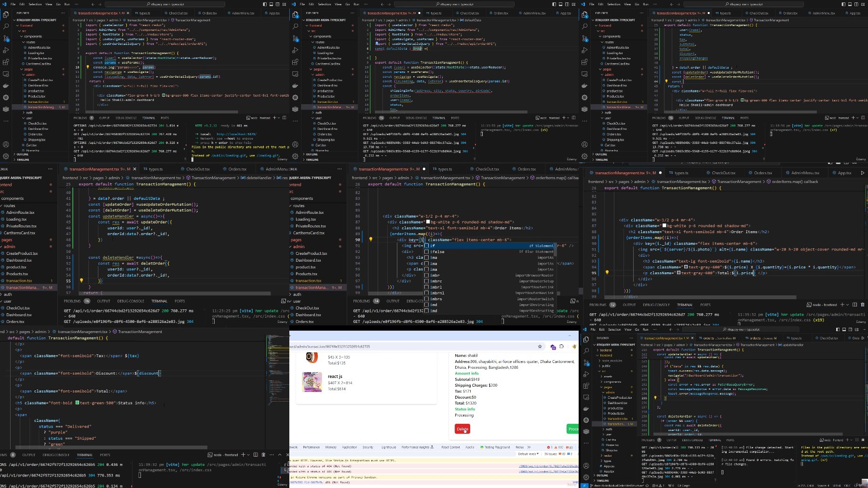Screen dimensions: 868x488
Task: Click Accounts icon in top-left VS Code window
Action: [x=6, y=144]
